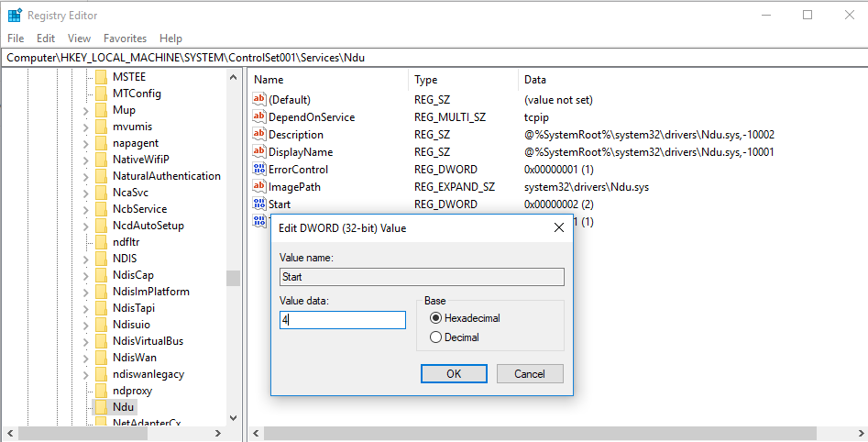The image size is (868, 442).
Task: Click the folder icon for NdisWan key
Action: coord(101,358)
